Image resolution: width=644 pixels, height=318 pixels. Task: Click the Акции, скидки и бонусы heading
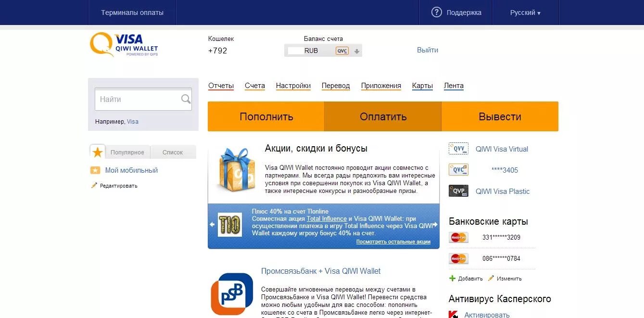[316, 148]
